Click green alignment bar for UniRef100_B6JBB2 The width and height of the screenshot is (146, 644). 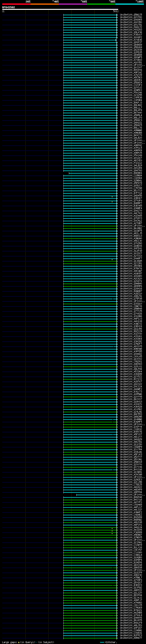coord(90,228)
